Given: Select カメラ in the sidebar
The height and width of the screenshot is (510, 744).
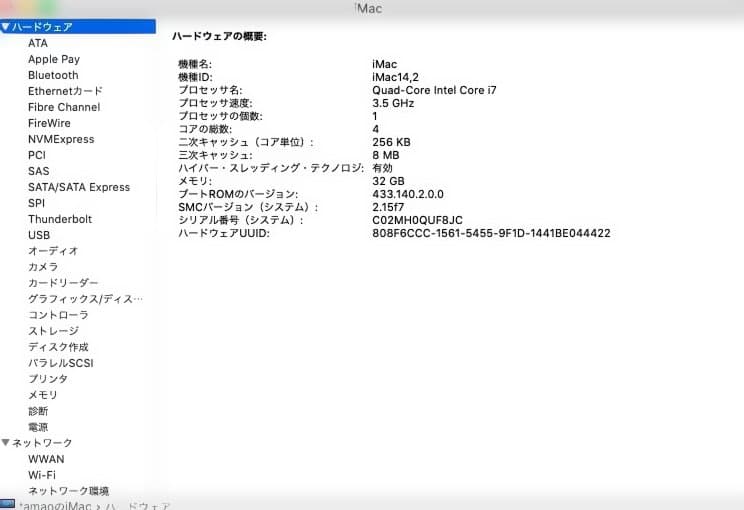Looking at the screenshot, I should [43, 267].
